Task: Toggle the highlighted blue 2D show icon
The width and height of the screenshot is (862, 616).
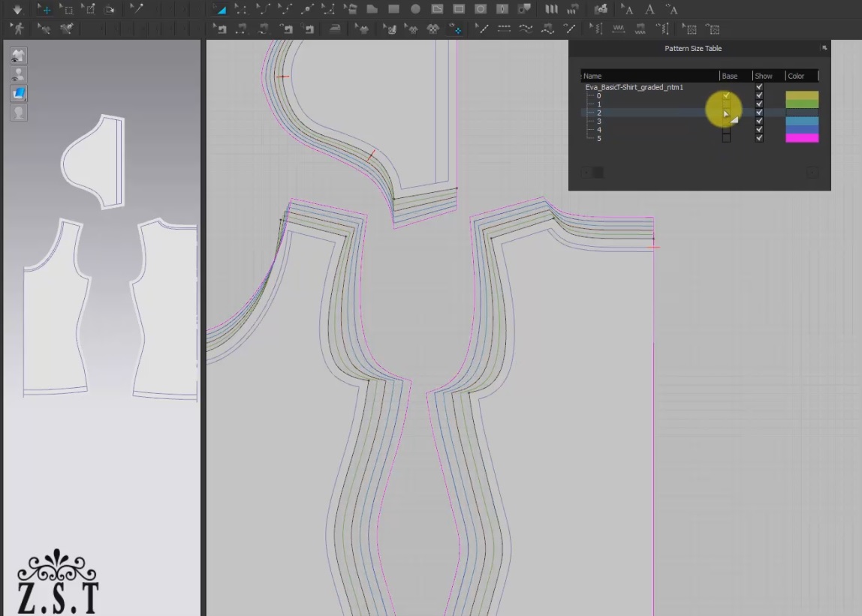Action: (x=455, y=29)
